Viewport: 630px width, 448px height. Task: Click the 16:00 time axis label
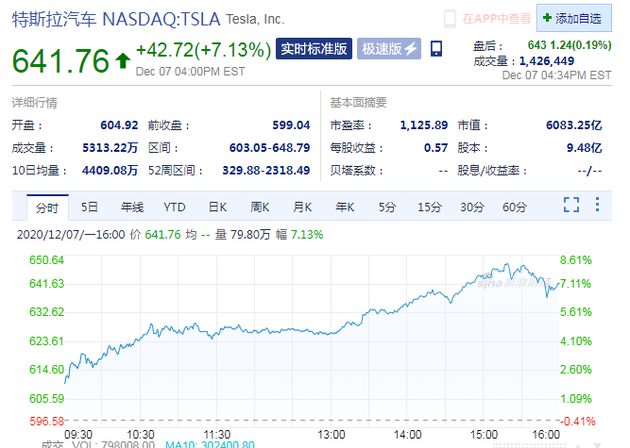pyautogui.click(x=546, y=434)
